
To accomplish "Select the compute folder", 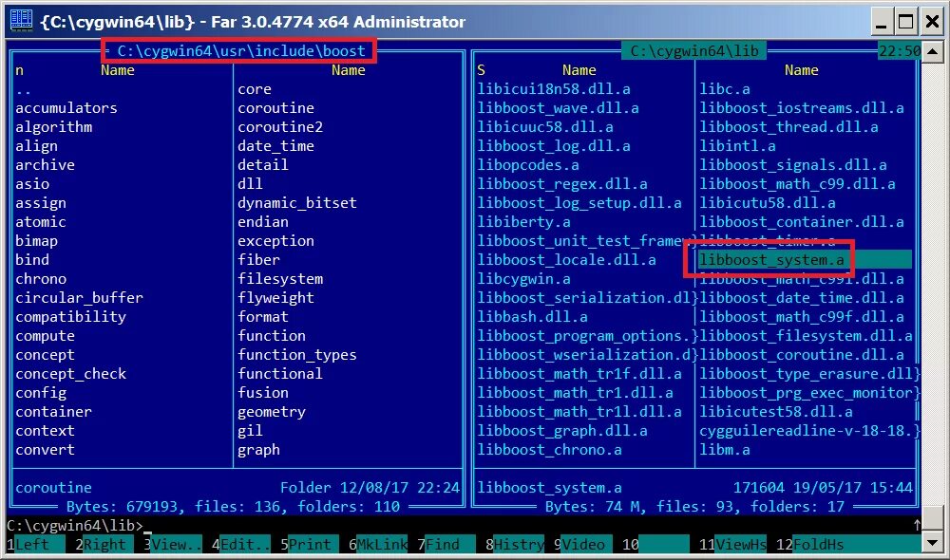I will pos(46,335).
